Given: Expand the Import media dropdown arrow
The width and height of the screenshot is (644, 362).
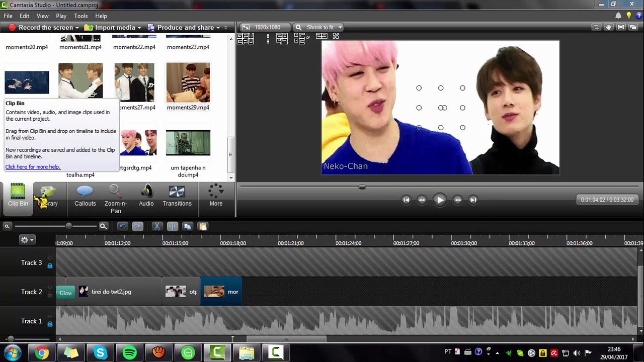Looking at the screenshot, I should pos(139,28).
